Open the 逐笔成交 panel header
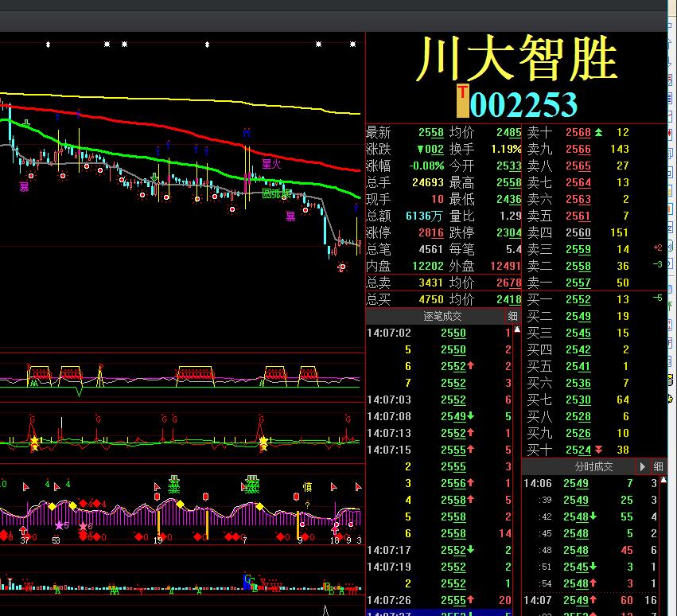Screen dimensions: 677x616 pos(442,316)
